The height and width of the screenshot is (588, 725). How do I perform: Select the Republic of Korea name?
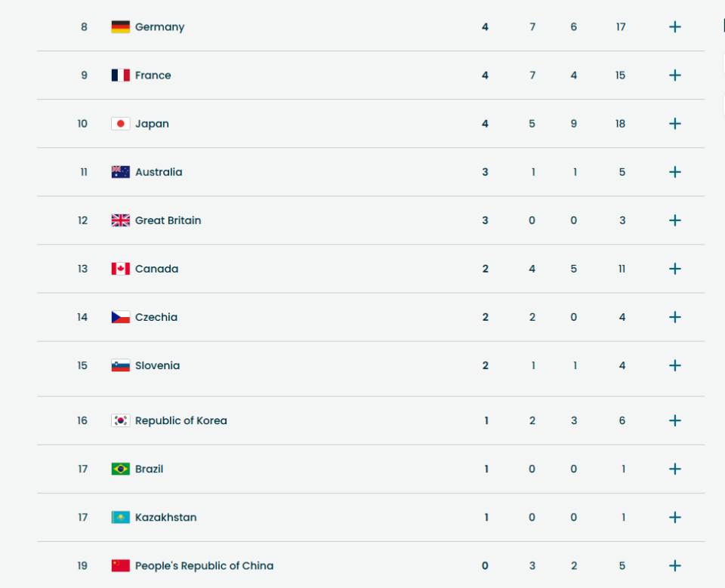click(180, 420)
